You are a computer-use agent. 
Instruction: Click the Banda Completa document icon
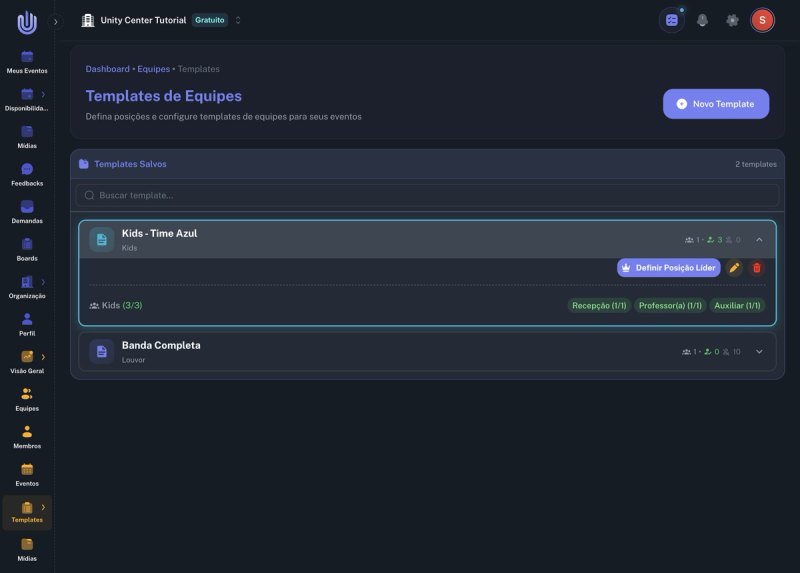(102, 352)
